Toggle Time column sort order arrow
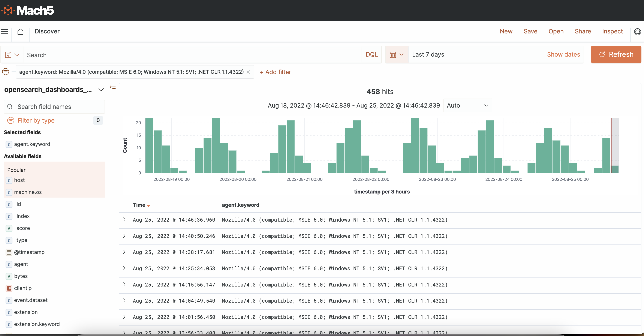Screen dimensions: 644x336 point(148,206)
